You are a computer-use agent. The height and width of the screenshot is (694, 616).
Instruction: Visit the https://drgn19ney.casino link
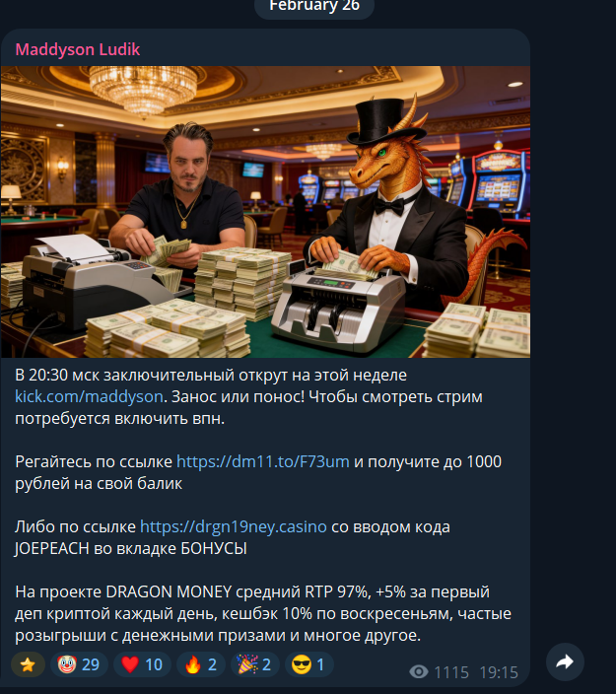click(x=234, y=526)
